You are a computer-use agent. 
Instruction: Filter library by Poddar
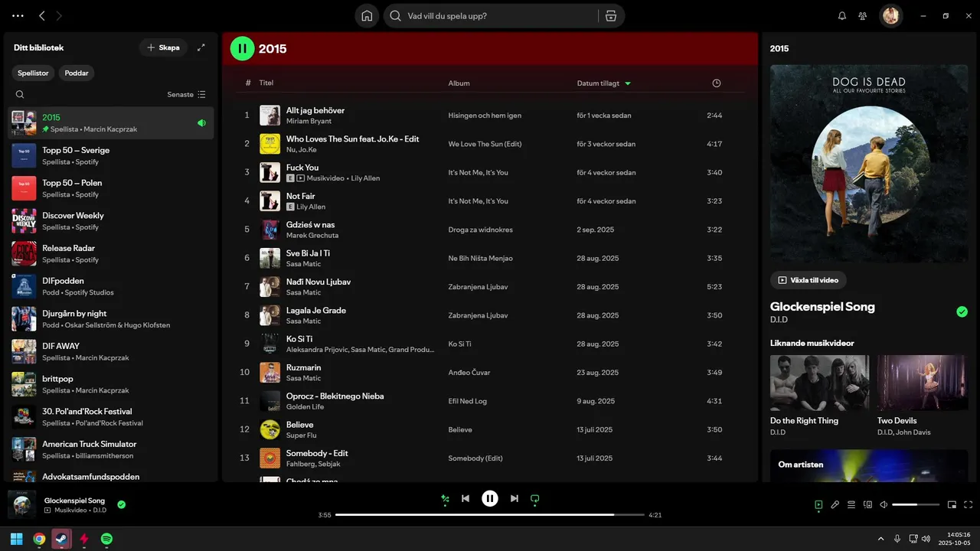point(77,73)
